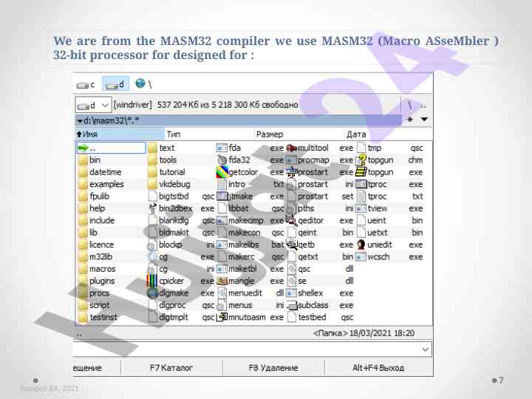This screenshot has height=399, width=532.
Task: Click the qeditor program icon
Action: tap(292, 220)
